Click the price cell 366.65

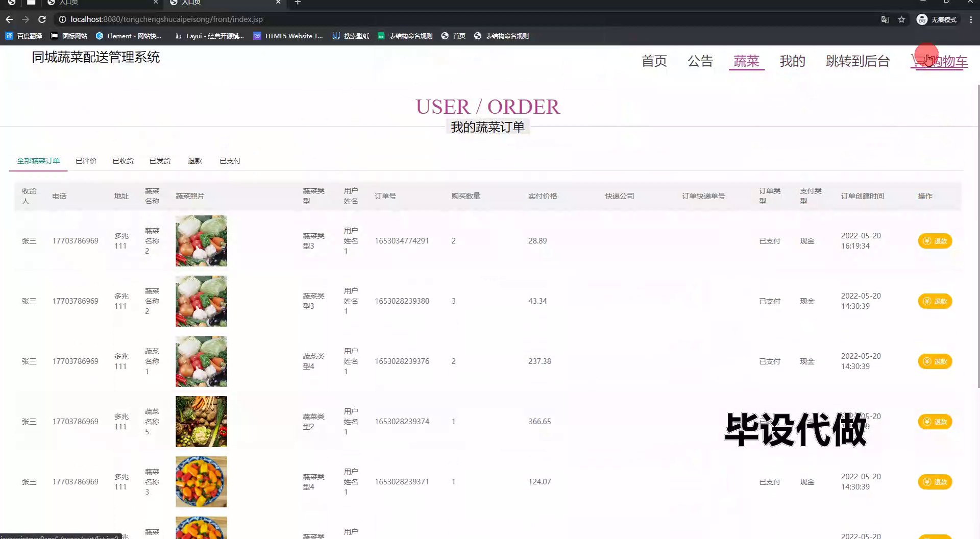pos(540,422)
